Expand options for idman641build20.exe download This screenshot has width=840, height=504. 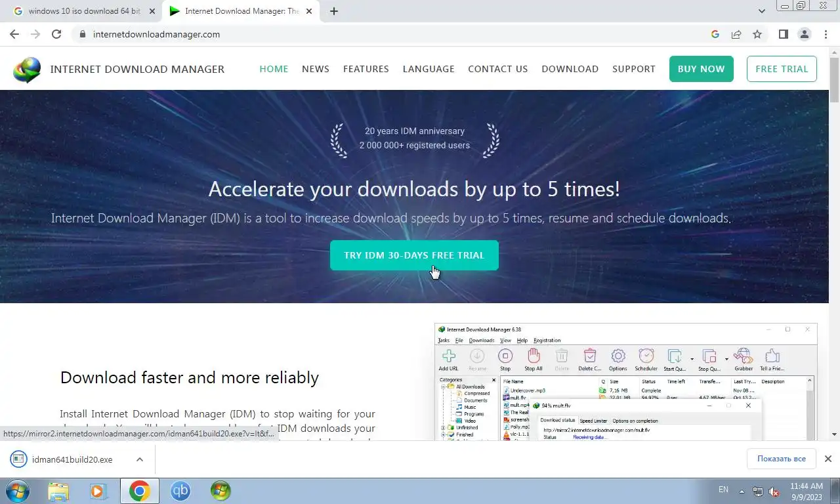(140, 459)
